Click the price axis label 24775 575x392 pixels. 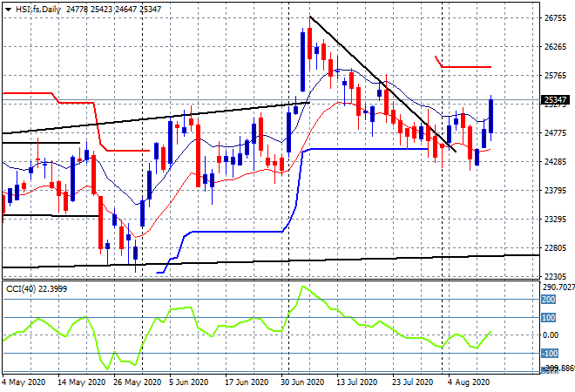(555, 132)
